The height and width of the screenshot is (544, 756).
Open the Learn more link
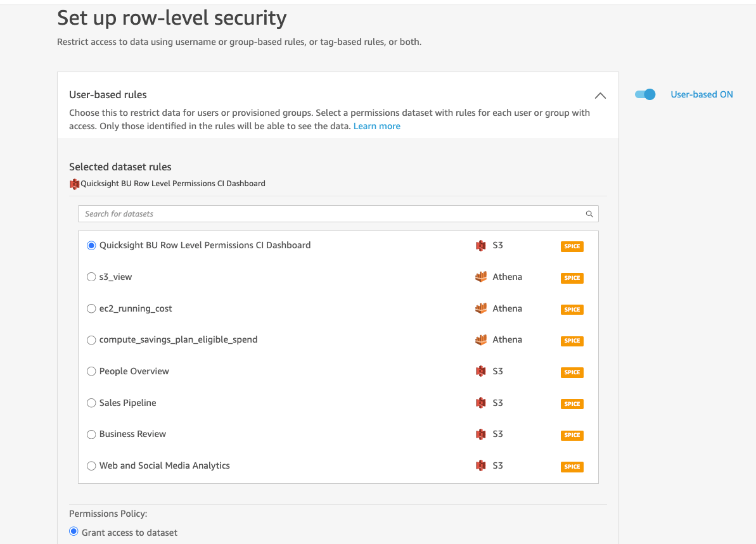pyautogui.click(x=376, y=126)
